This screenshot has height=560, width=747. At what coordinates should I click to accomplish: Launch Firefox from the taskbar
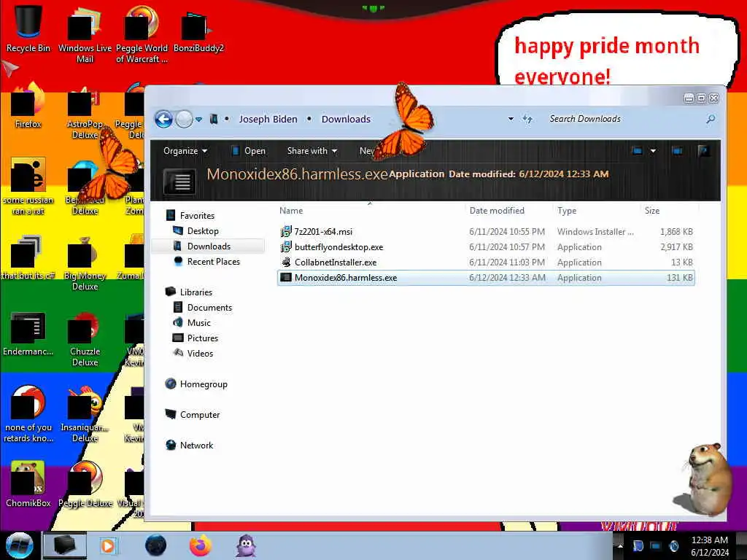(201, 545)
